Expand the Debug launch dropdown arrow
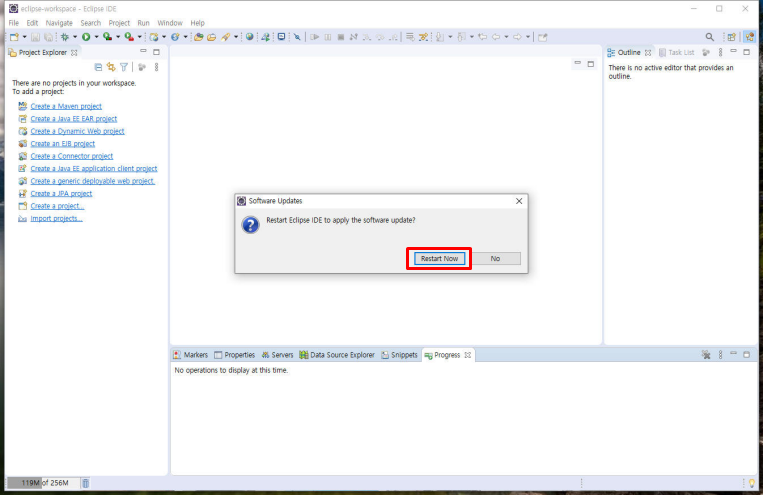Viewport: 763px width, 495px height. (75, 37)
